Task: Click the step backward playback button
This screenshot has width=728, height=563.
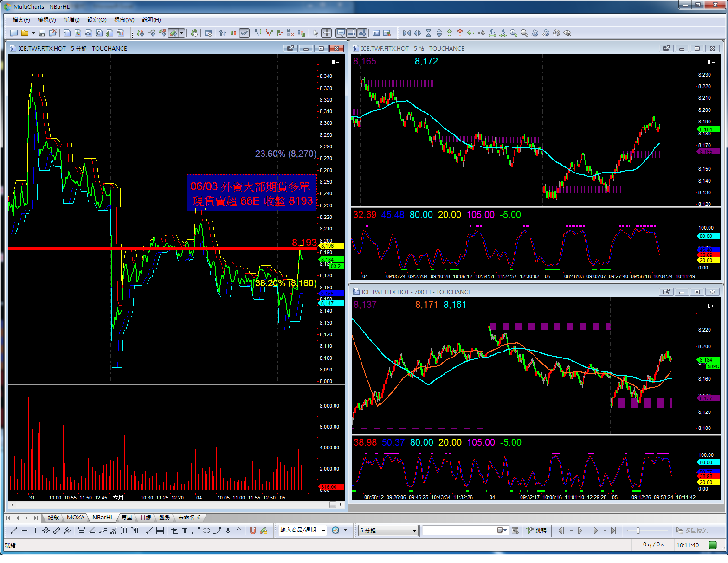Action: pos(561,531)
